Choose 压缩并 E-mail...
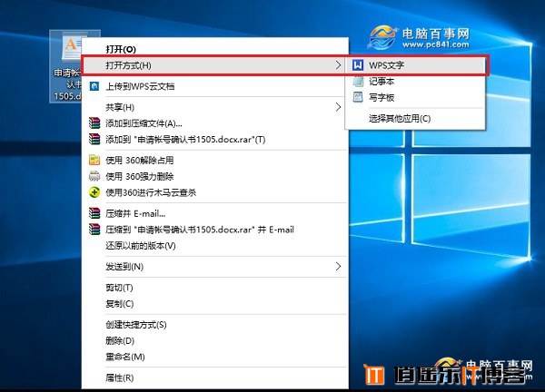Viewport: 545px width, 392px height. click(214, 213)
